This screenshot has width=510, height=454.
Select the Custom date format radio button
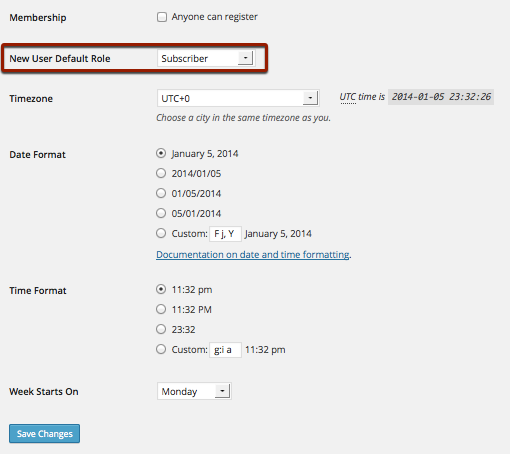tap(161, 233)
